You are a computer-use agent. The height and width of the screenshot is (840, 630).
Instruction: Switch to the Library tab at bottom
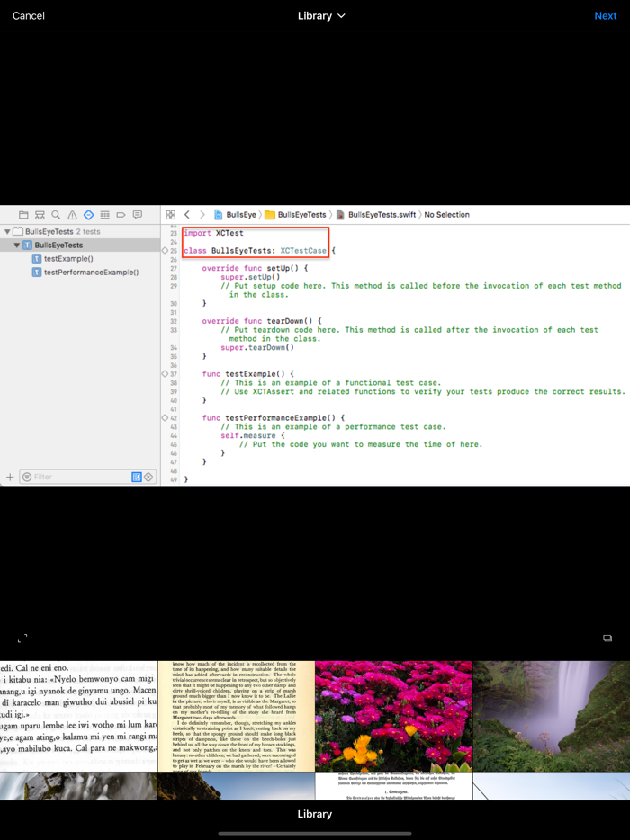click(315, 814)
